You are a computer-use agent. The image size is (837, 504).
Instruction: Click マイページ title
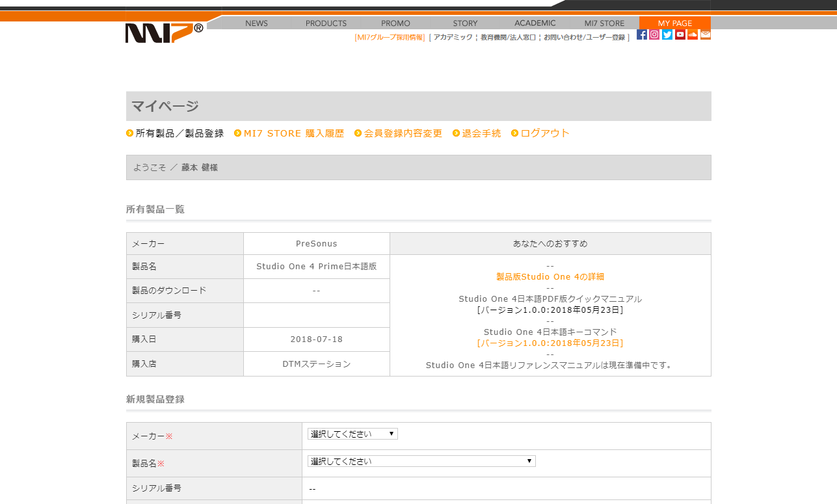point(165,106)
